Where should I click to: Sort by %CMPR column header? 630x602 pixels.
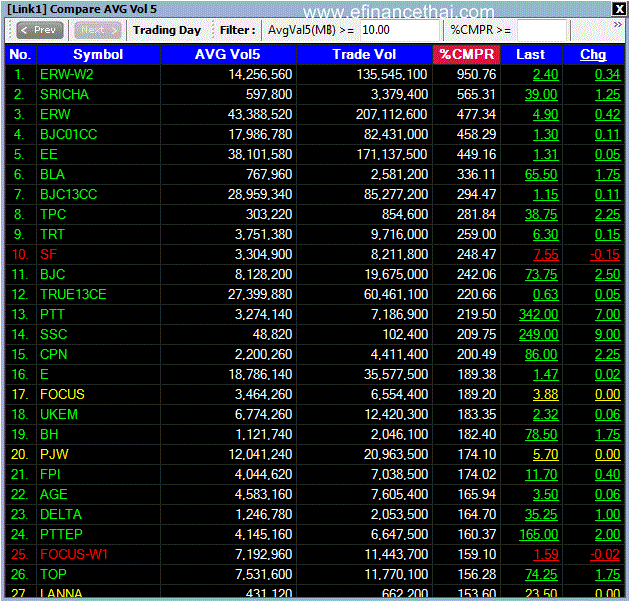[466, 55]
